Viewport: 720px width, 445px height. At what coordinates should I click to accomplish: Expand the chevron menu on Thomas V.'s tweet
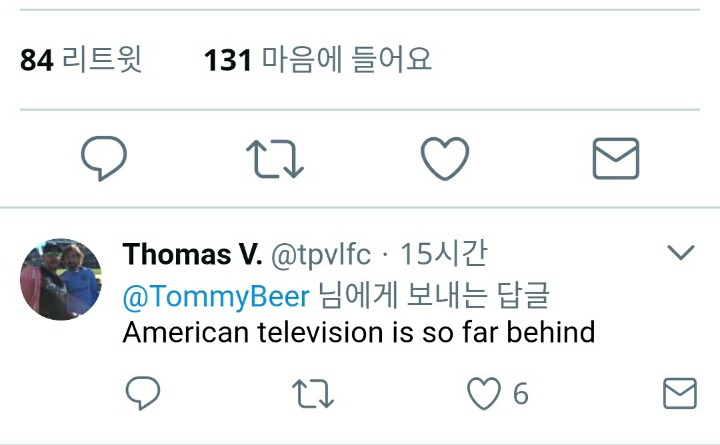tap(680, 252)
